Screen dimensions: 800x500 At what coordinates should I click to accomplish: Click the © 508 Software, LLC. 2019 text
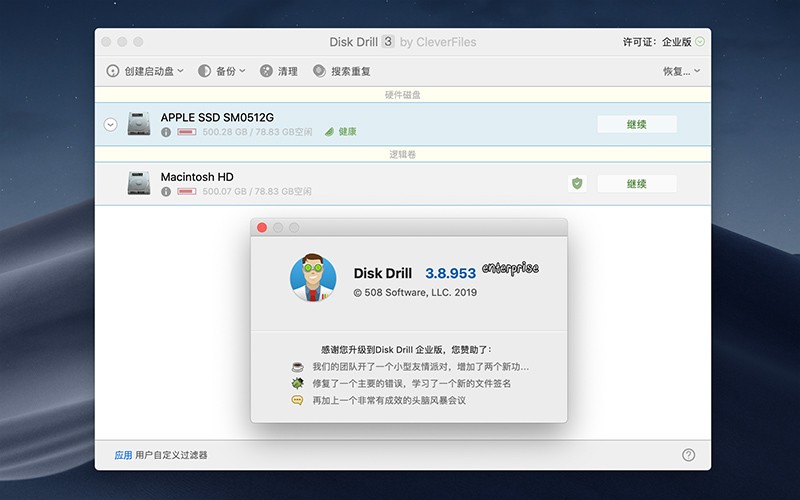415,292
